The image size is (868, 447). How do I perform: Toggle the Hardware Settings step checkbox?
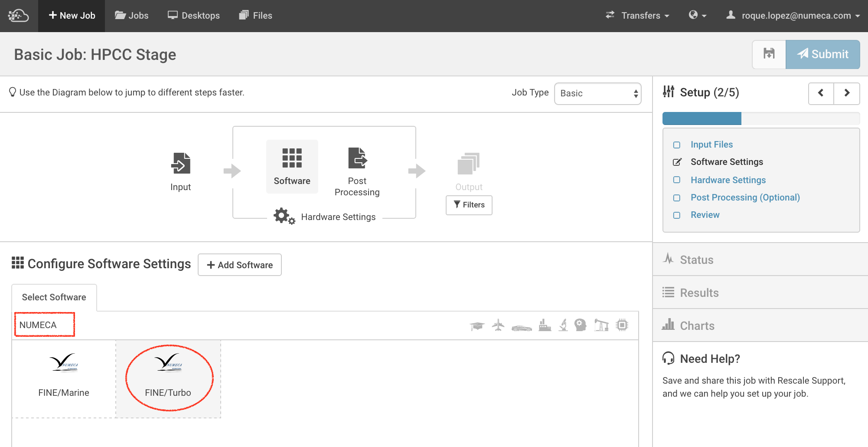coord(677,180)
